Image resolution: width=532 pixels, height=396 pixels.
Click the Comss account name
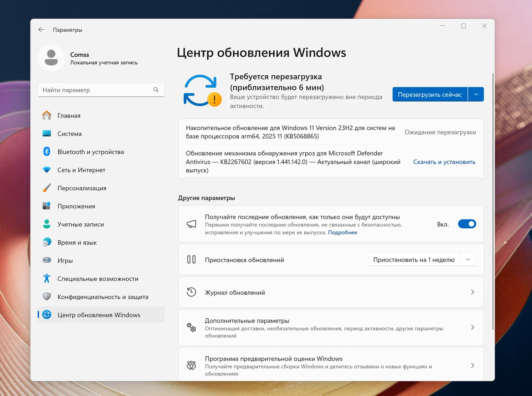tap(79, 55)
